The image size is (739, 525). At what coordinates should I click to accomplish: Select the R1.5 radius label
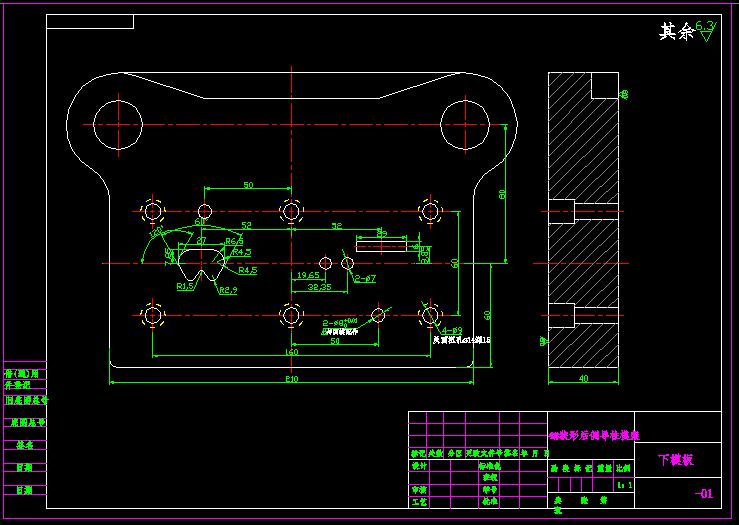185,286
